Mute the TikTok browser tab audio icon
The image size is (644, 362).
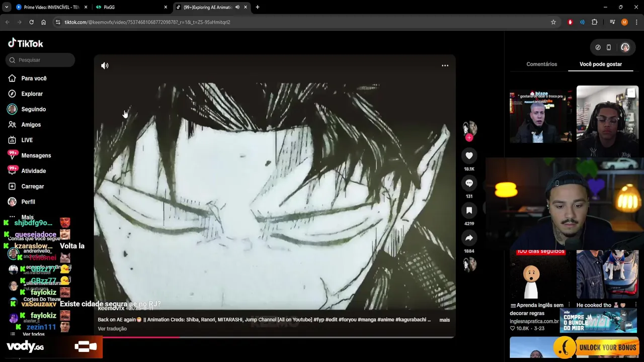(237, 7)
